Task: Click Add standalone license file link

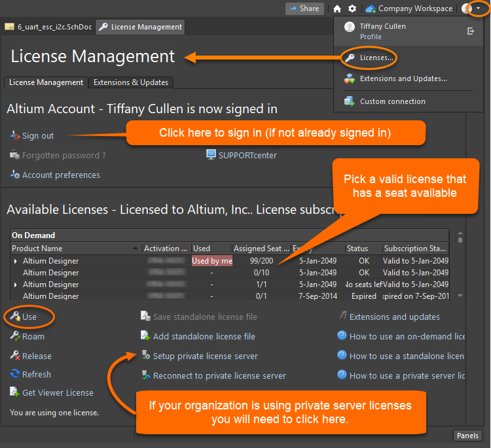Action: point(204,337)
